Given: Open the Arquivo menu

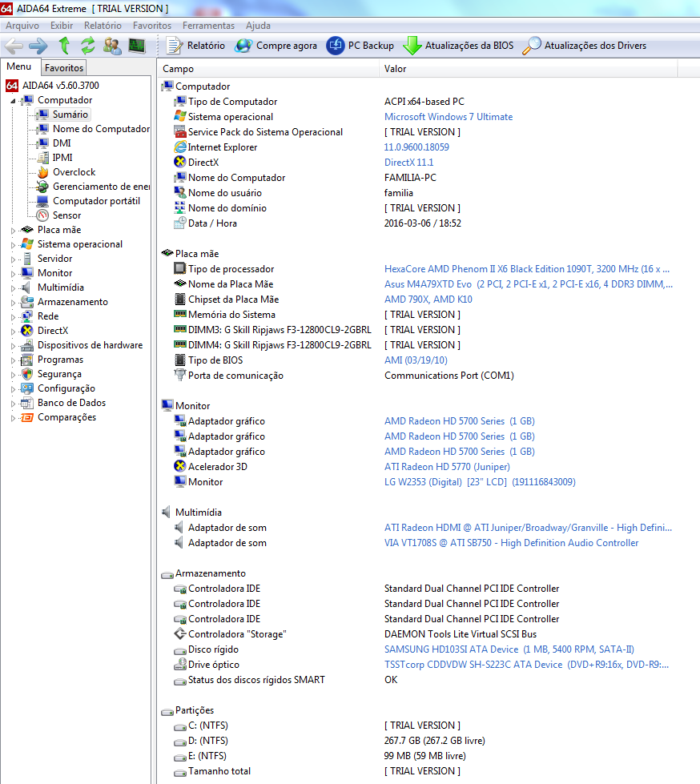Looking at the screenshot, I should point(22,26).
